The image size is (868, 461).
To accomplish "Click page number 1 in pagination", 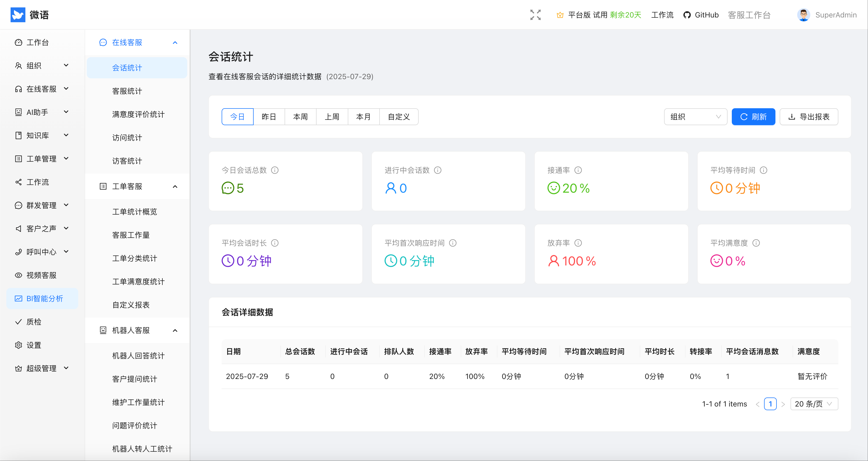I will [770, 404].
